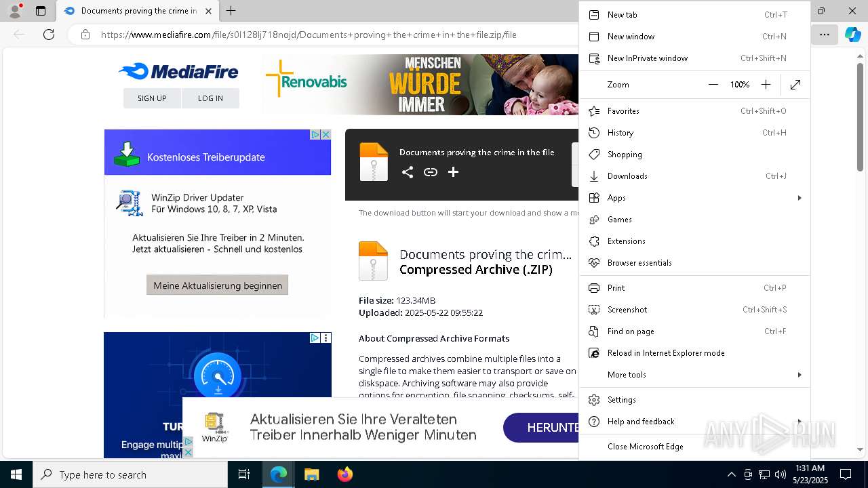Screen dimensions: 868x488
Task: Copy link with the chain icon
Action: pyautogui.click(x=431, y=172)
